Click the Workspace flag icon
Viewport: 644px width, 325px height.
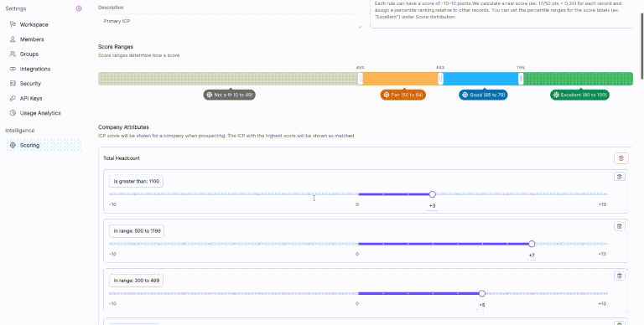[13, 24]
